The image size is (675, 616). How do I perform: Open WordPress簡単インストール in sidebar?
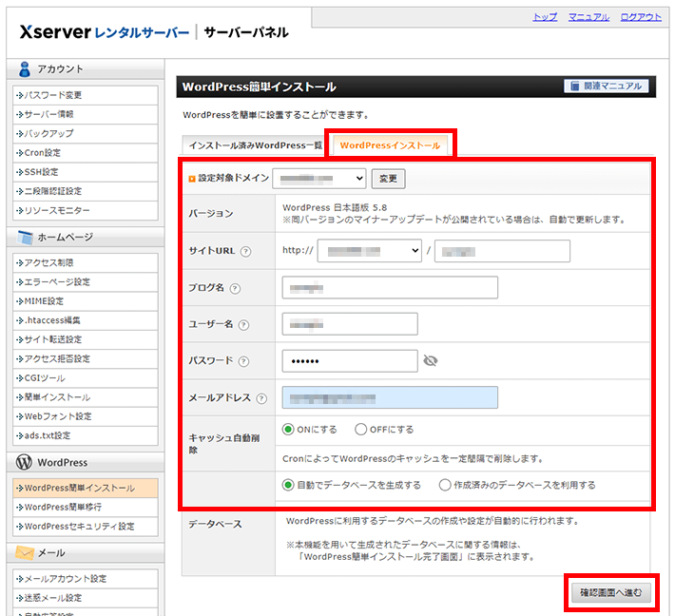pyautogui.click(x=86, y=489)
